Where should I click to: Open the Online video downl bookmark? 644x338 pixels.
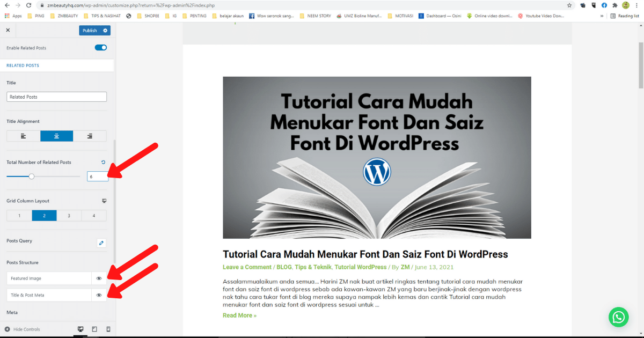(489, 16)
